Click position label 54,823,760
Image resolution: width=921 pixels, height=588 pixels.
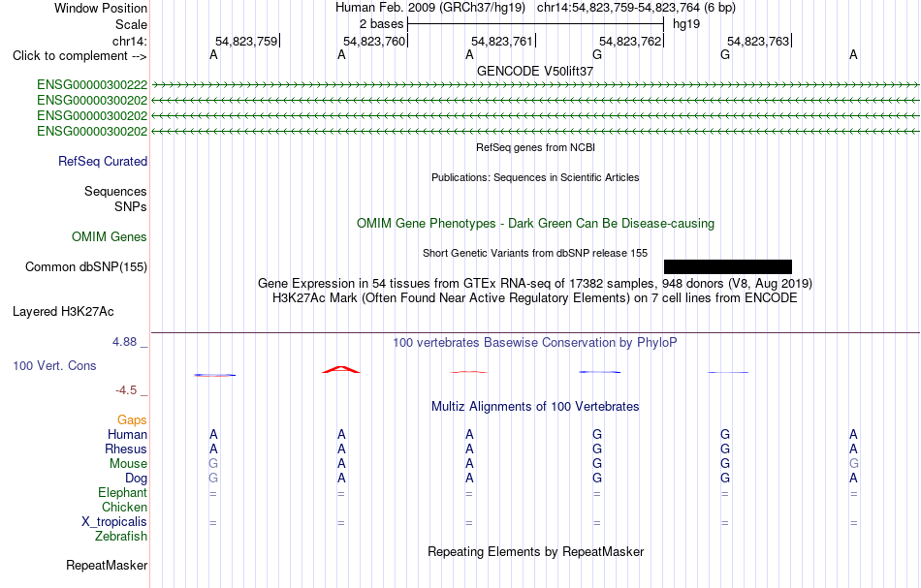[x=374, y=42]
